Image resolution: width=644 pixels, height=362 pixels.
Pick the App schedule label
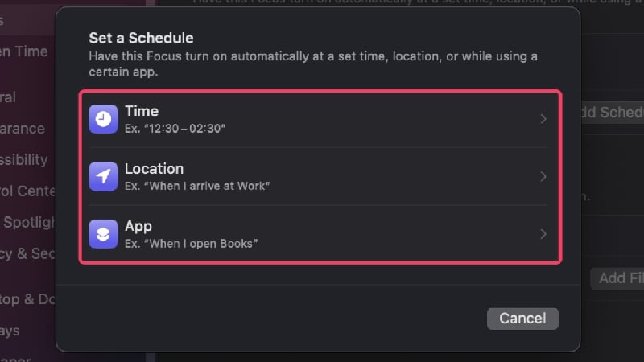click(x=138, y=227)
